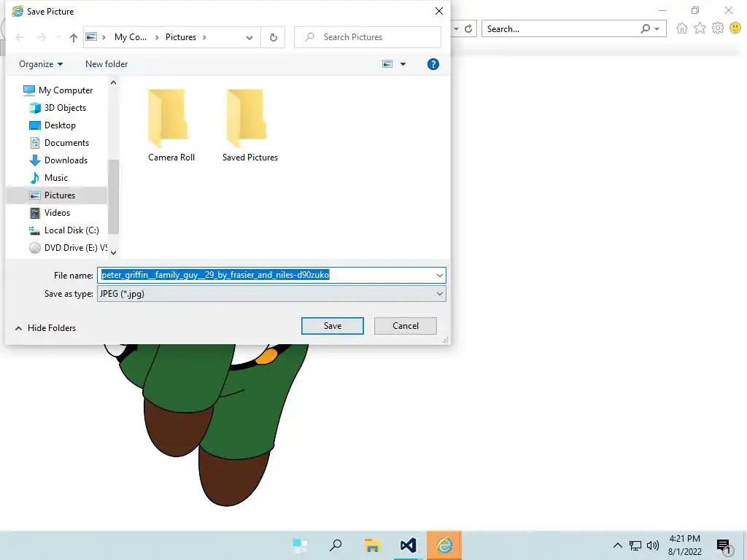
Task: Open the recent locations dropdown arrow
Action: coord(58,37)
